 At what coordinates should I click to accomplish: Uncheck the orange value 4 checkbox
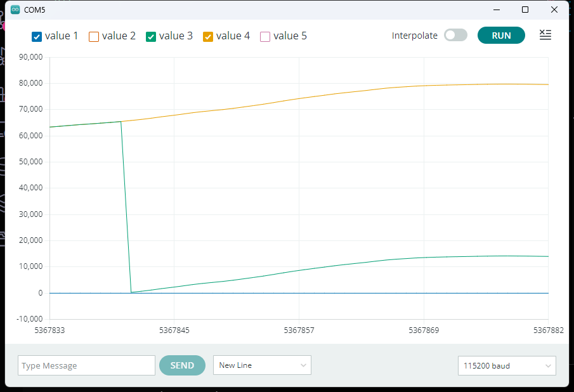pos(208,36)
